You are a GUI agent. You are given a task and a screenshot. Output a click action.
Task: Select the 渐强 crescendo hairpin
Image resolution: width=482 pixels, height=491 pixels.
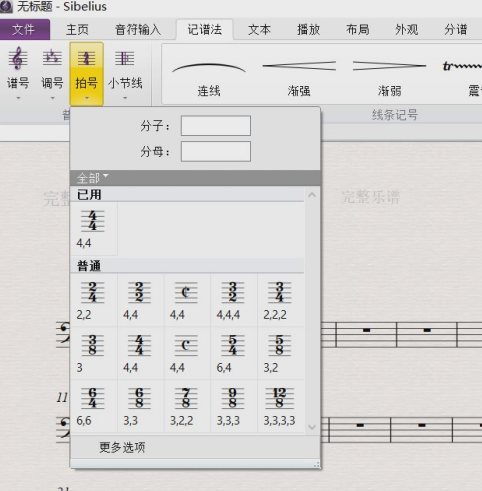299,74
